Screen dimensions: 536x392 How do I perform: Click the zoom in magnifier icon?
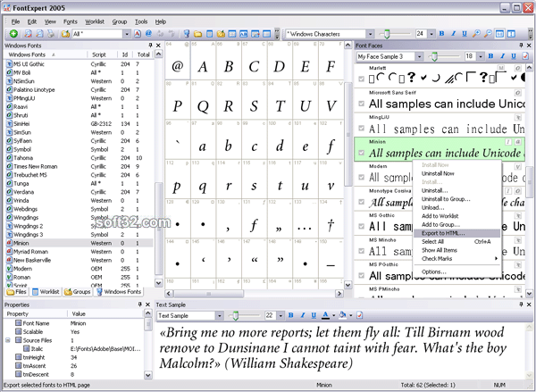pyautogui.click(x=476, y=34)
